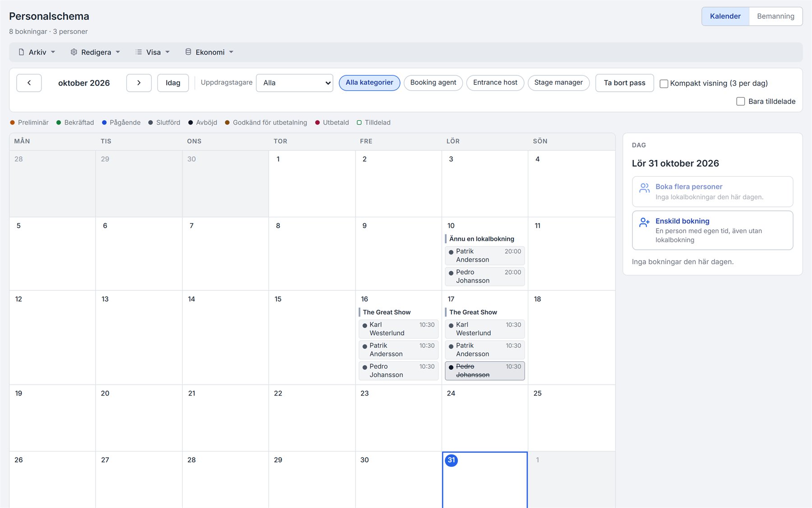
Task: Filter by Booking agent category
Action: (433, 83)
